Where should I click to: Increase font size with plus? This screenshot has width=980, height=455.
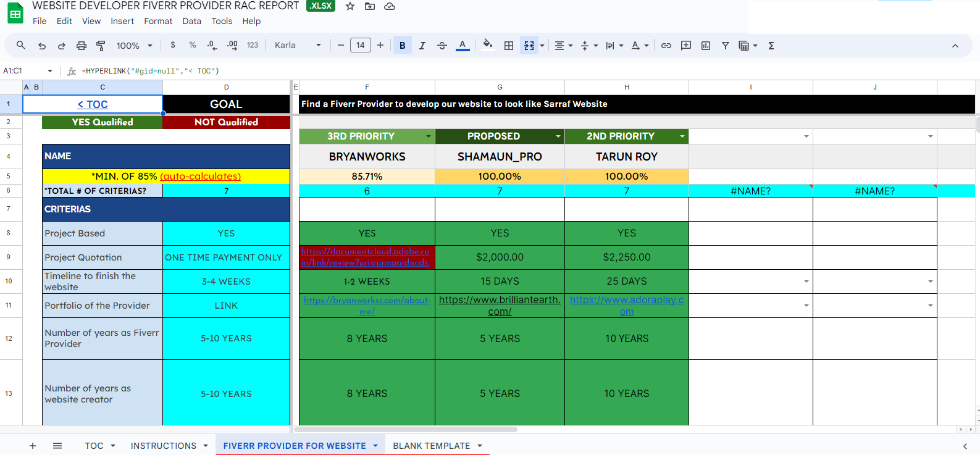click(x=380, y=45)
